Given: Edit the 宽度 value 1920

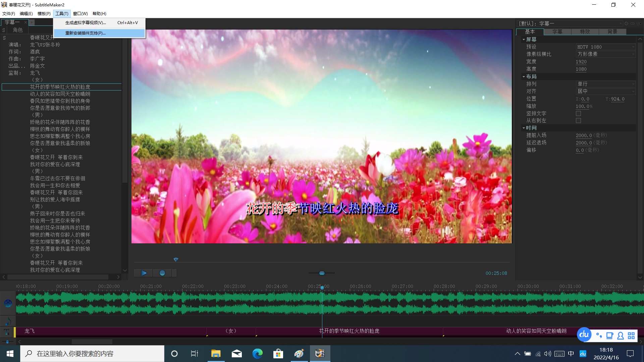Looking at the screenshot, I should coord(581,62).
